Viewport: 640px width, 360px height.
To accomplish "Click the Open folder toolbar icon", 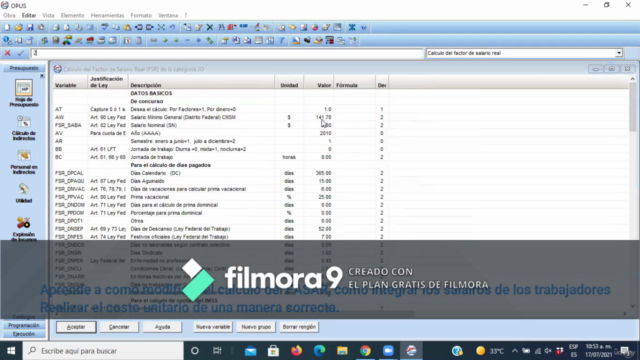I will coord(18,27).
